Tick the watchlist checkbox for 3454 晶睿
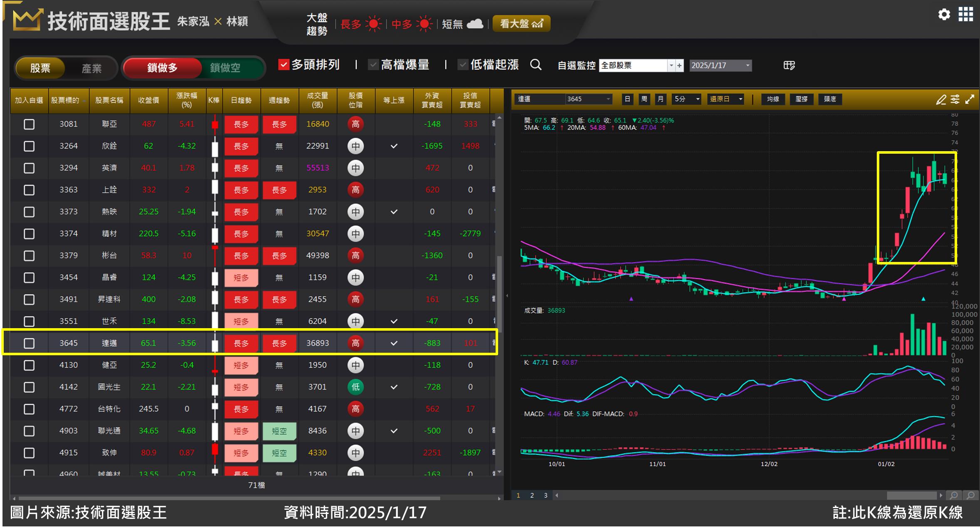 coord(29,277)
